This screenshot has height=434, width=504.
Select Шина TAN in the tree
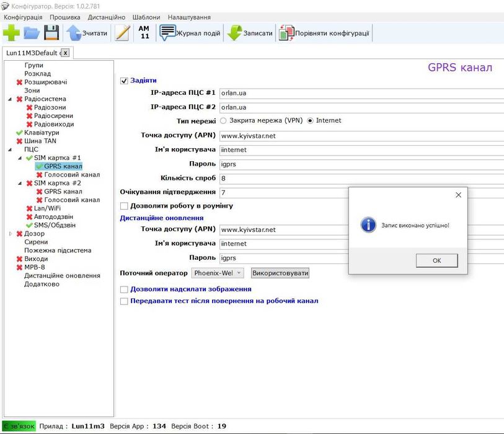coord(40,141)
